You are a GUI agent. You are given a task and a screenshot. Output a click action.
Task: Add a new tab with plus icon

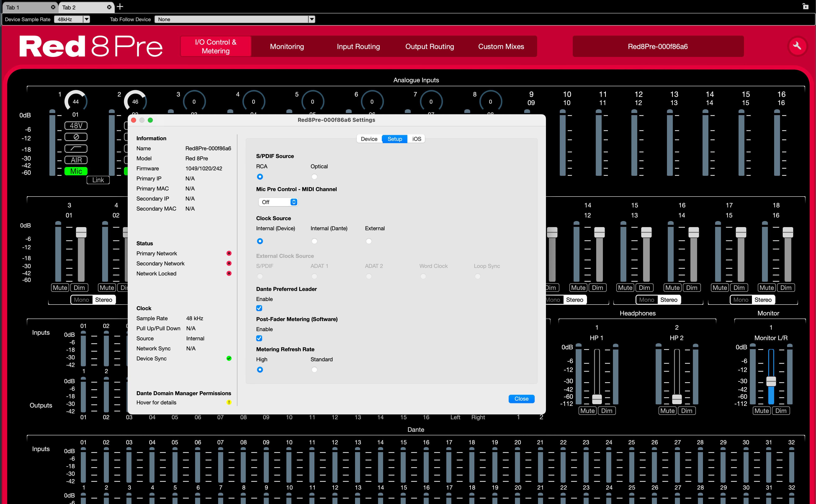tap(120, 7)
